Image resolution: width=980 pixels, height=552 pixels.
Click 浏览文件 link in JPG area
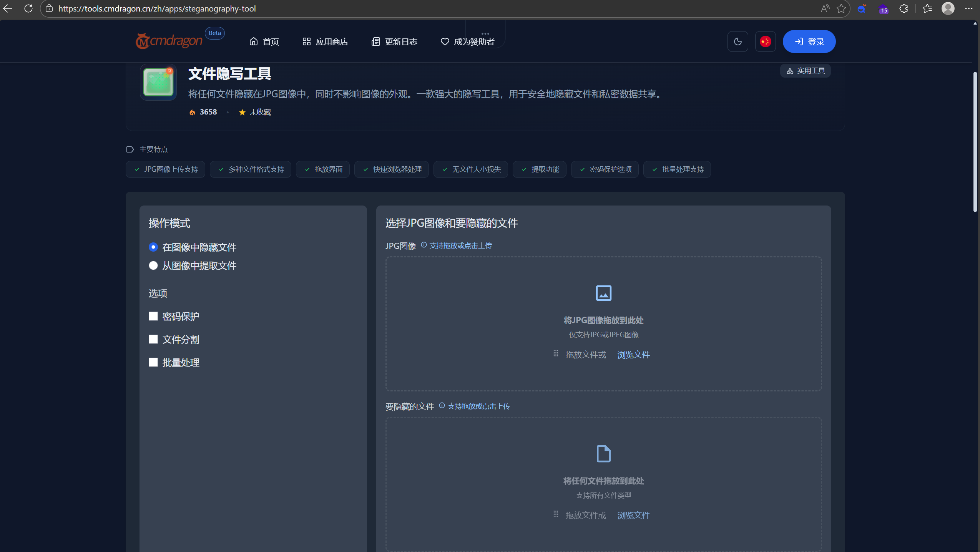[x=633, y=355]
